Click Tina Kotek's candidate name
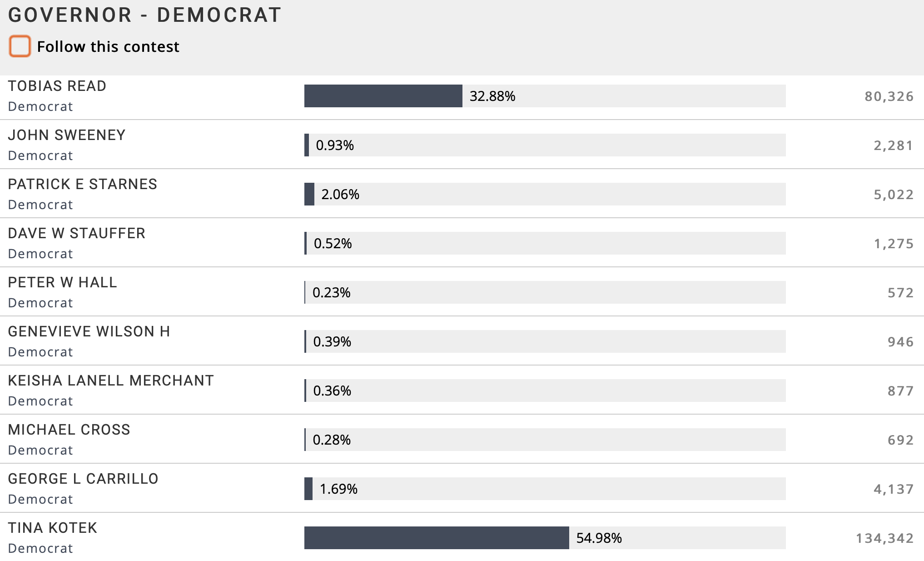Viewport: 924px width, 561px height. (53, 528)
